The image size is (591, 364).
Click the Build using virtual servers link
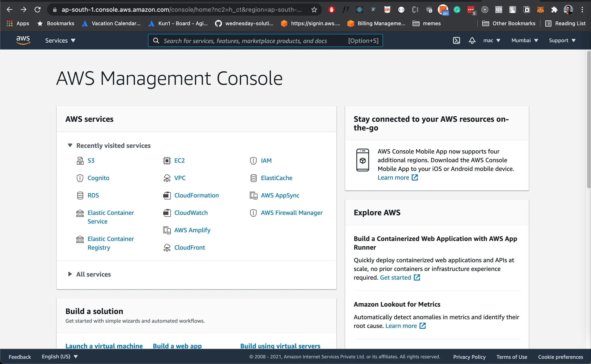point(280,346)
